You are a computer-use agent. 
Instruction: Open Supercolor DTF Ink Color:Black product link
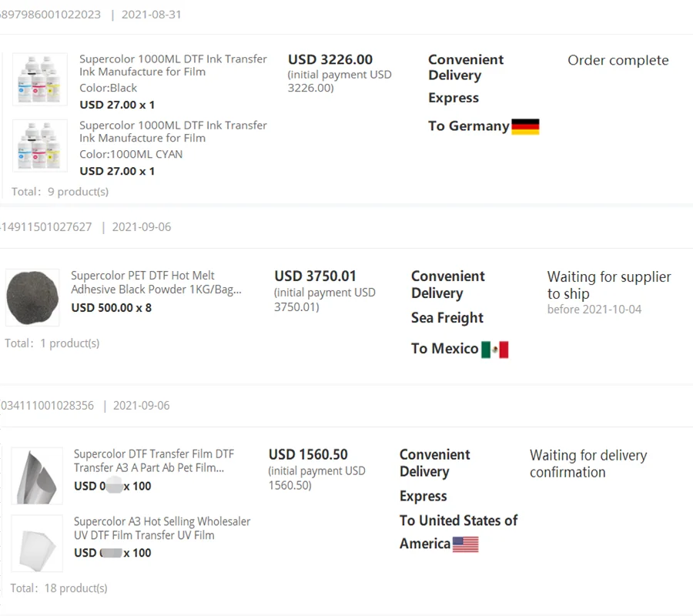(173, 65)
